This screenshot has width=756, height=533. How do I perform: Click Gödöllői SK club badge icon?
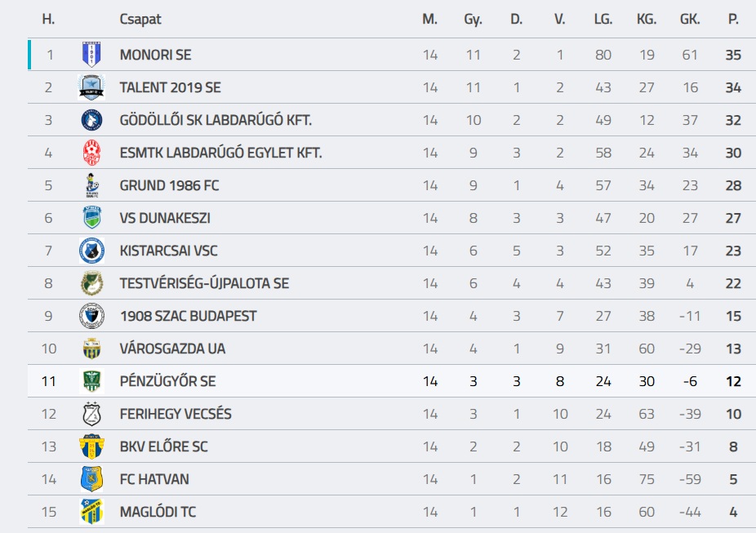point(91,120)
